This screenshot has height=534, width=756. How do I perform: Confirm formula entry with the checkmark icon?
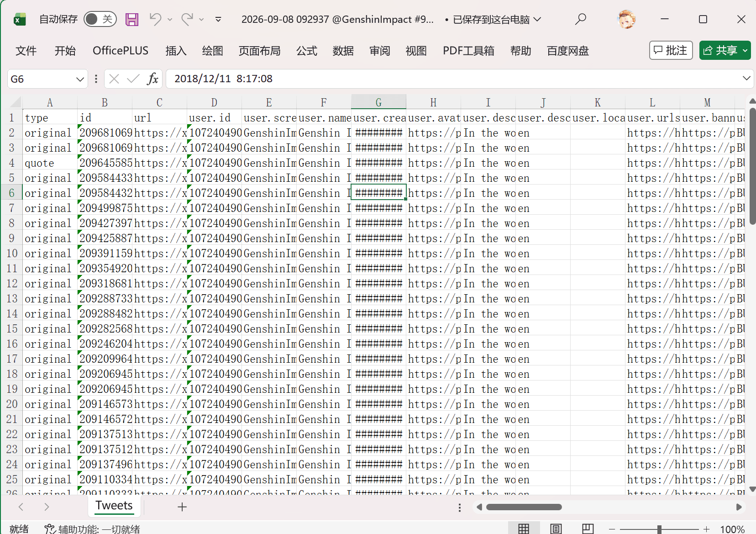(x=133, y=79)
